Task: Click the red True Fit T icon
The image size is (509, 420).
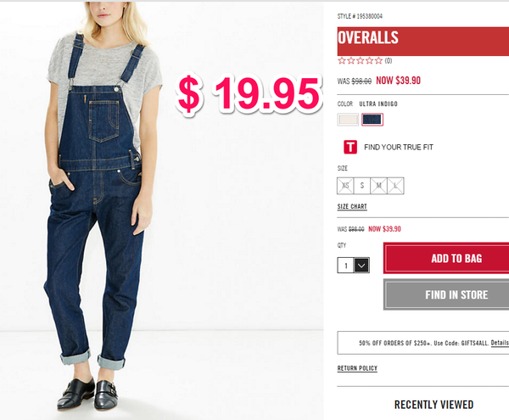Action: pyautogui.click(x=350, y=147)
